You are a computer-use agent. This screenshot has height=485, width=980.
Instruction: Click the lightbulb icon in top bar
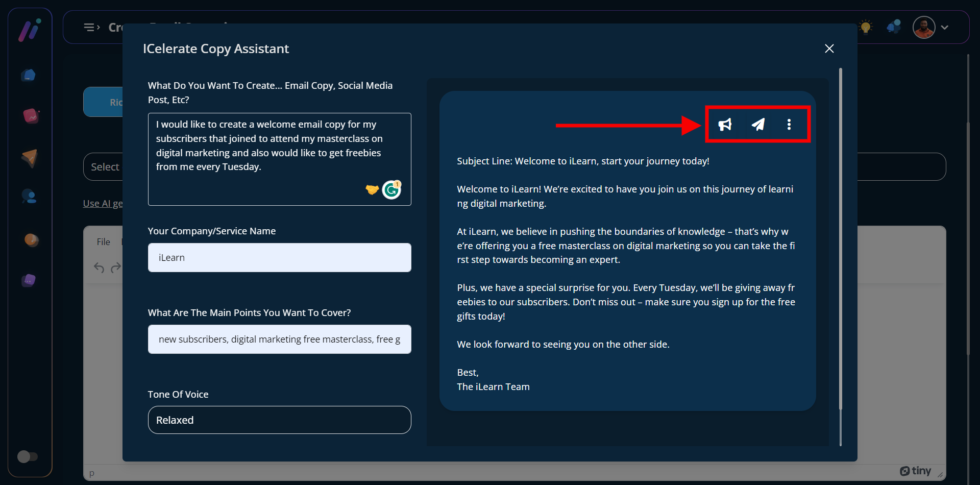coord(866,27)
